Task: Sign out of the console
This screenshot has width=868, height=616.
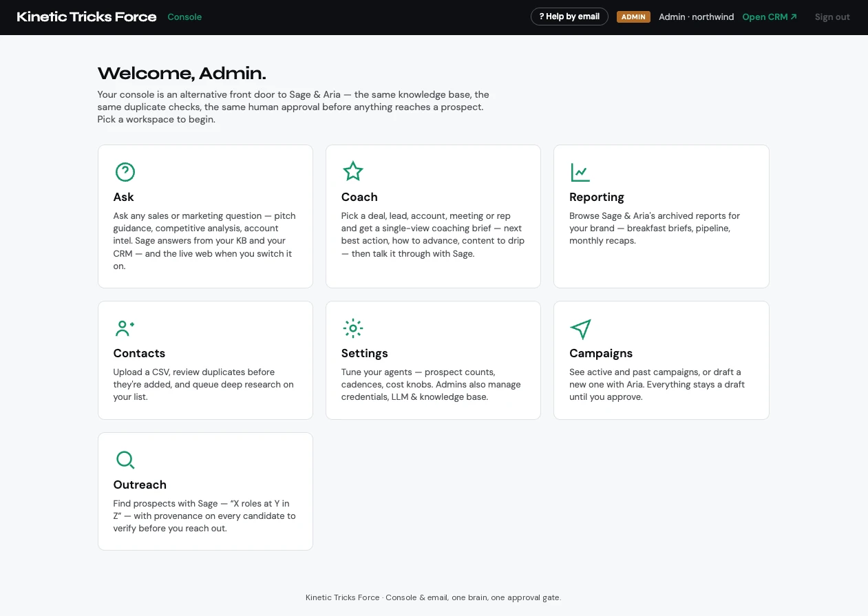Action: tap(832, 17)
